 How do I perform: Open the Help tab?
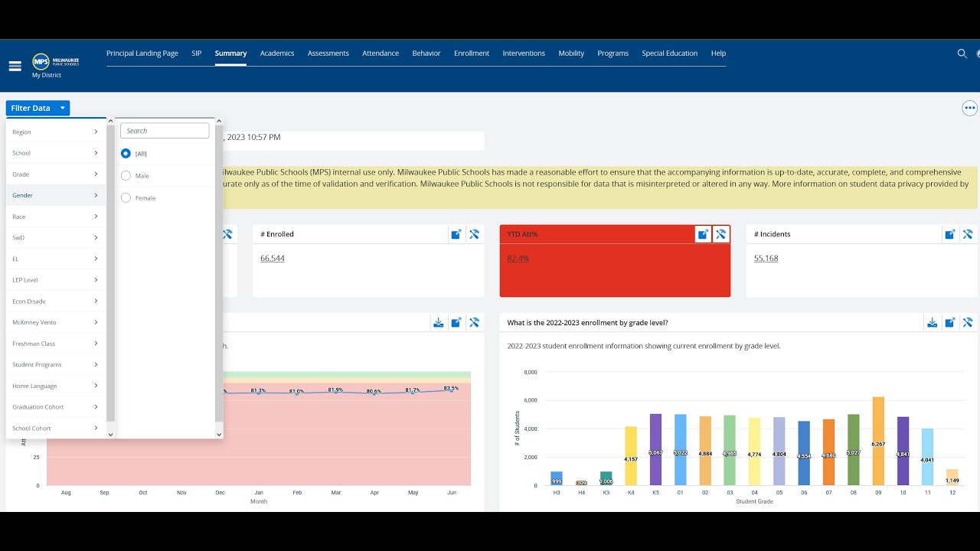718,54
